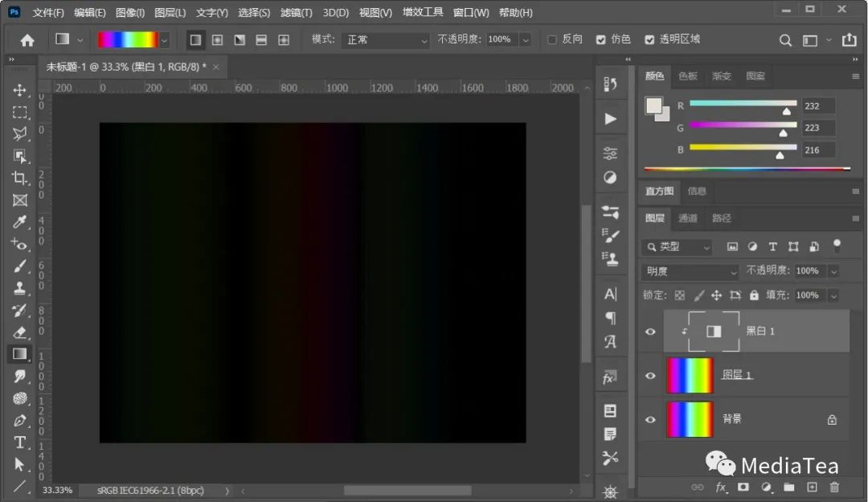Click the create new layer icon
This screenshot has width=868, height=502.
(x=812, y=487)
